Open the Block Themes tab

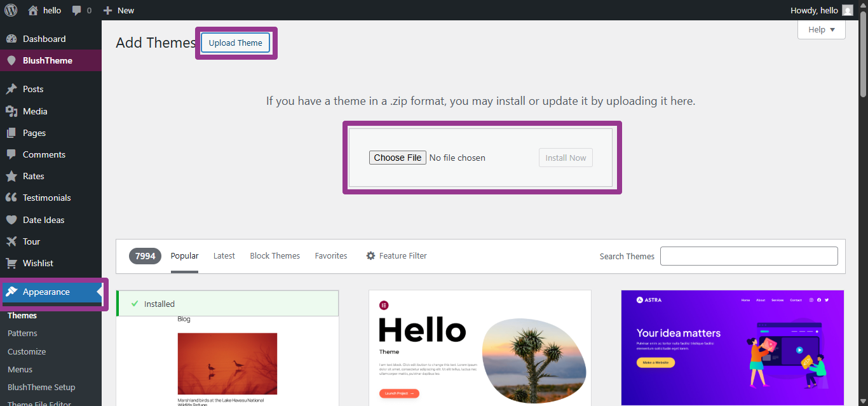(x=275, y=255)
